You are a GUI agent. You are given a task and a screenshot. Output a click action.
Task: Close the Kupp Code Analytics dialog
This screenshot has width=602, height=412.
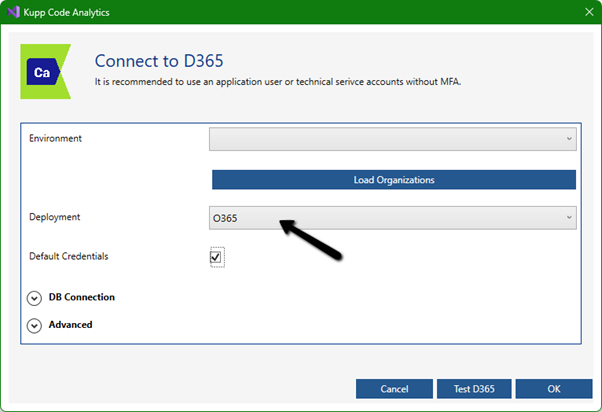(588, 12)
